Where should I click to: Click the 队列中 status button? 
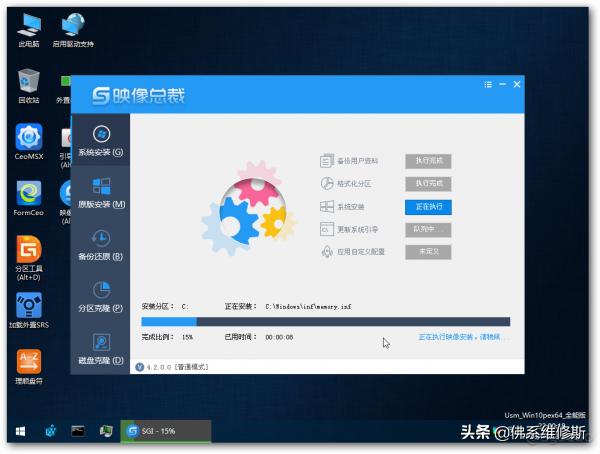pos(428,229)
